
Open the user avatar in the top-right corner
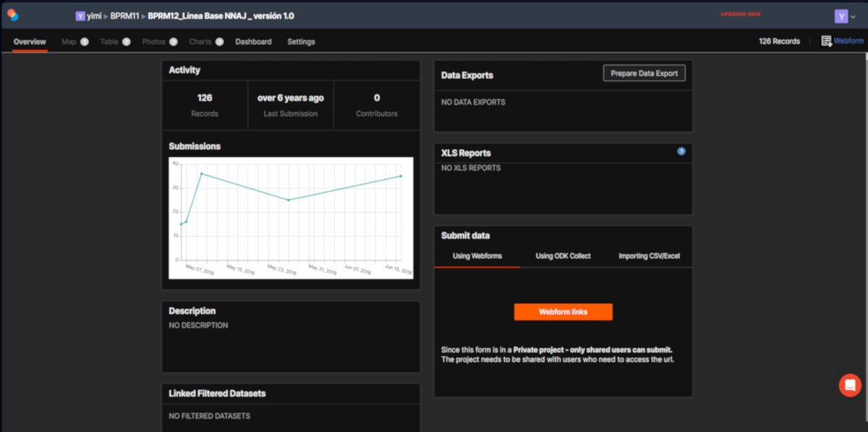coord(841,16)
